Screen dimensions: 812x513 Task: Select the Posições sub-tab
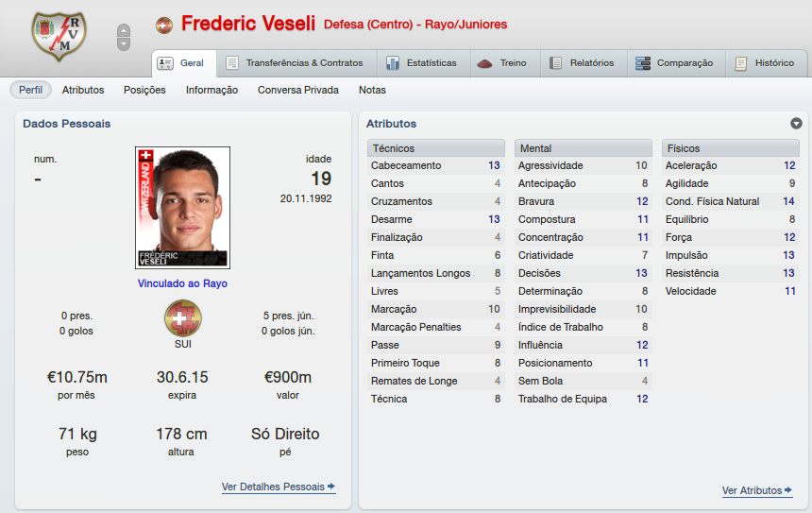click(144, 90)
